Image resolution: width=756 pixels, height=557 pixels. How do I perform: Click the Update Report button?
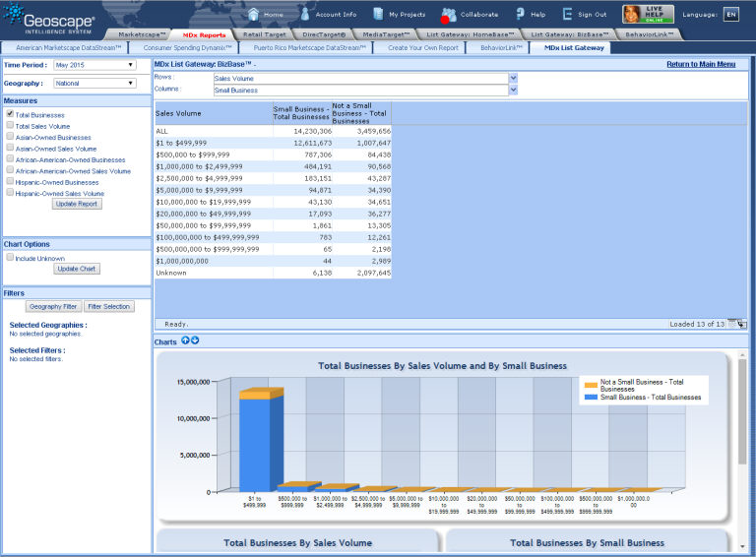(77, 204)
